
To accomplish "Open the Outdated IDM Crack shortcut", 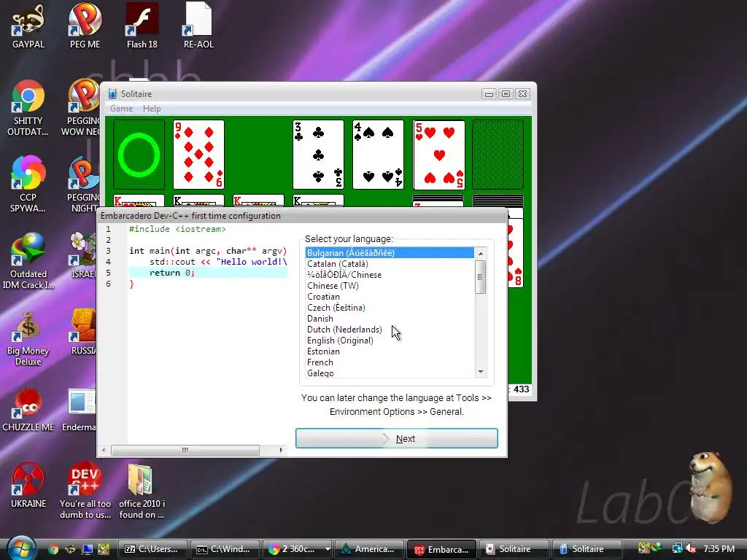I will pyautogui.click(x=28, y=261).
